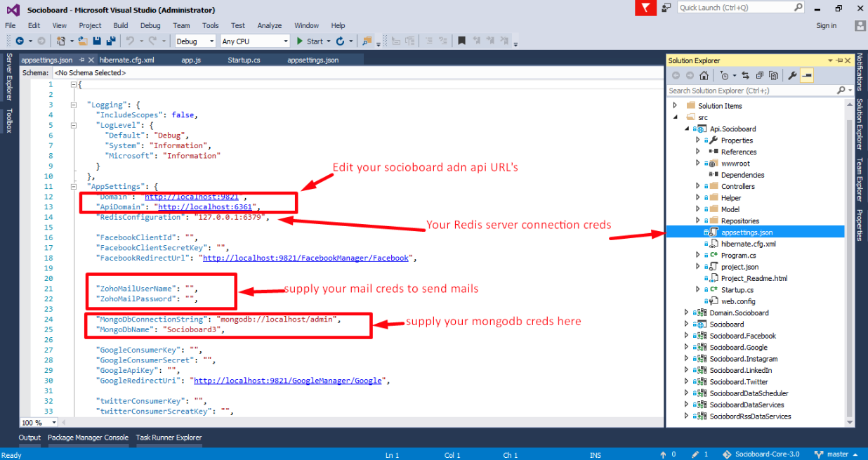Viewport: 868px width, 460px height.
Task: Click the Open File folder icon
Action: coord(83,41)
